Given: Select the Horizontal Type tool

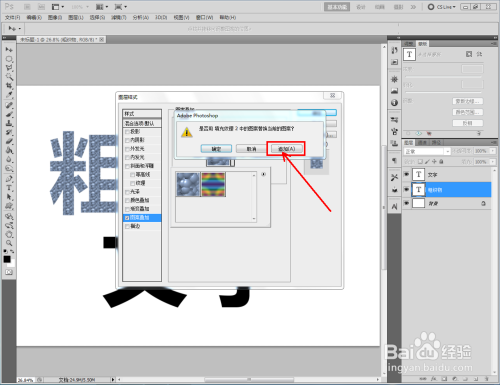Looking at the screenshot, I should (x=9, y=188).
